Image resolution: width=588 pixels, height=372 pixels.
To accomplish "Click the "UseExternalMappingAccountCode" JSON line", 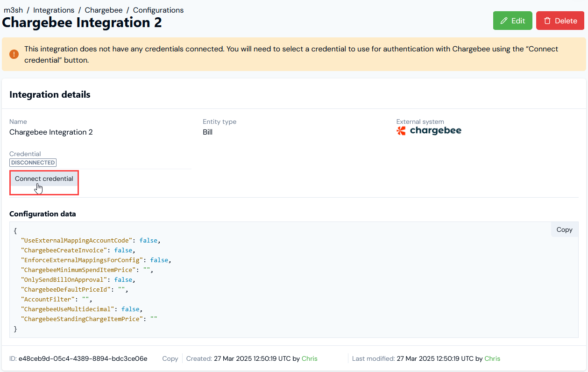I will 91,240.
